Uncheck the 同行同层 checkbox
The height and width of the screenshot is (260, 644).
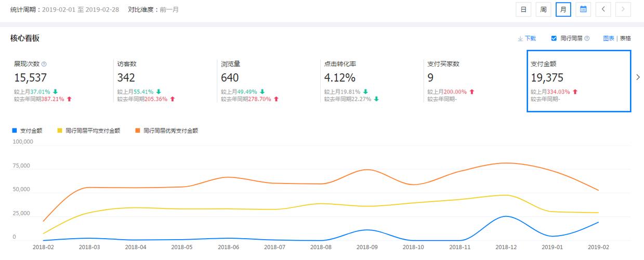coord(554,38)
